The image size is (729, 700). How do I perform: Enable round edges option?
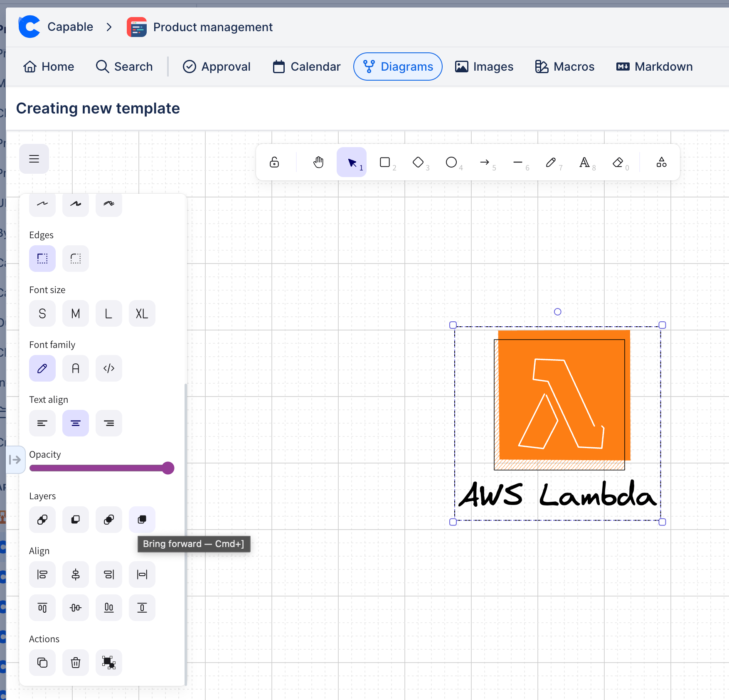76,258
